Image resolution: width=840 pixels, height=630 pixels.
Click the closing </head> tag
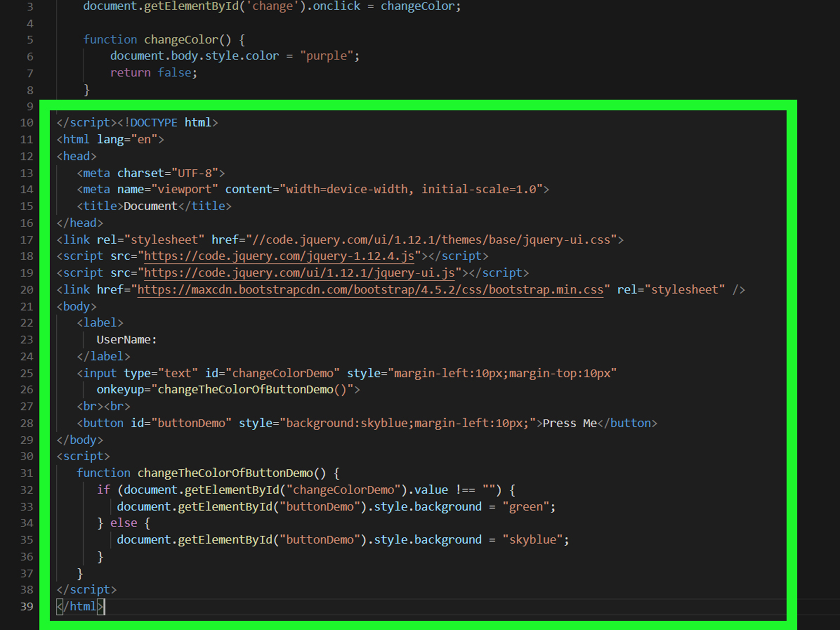pyautogui.click(x=80, y=223)
